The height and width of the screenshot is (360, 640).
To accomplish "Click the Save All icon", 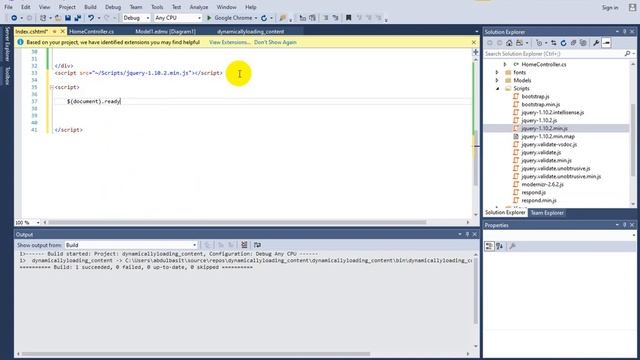I will 78,18.
